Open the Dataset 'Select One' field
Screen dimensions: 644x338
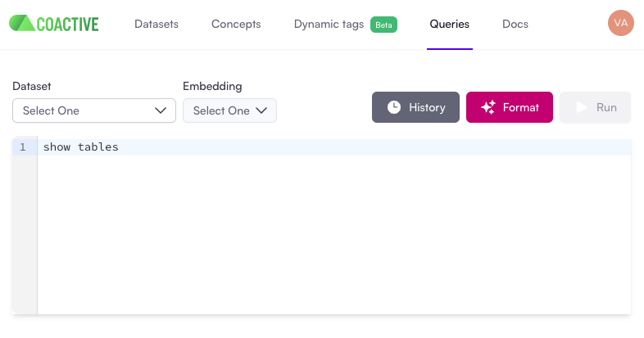click(x=82, y=110)
